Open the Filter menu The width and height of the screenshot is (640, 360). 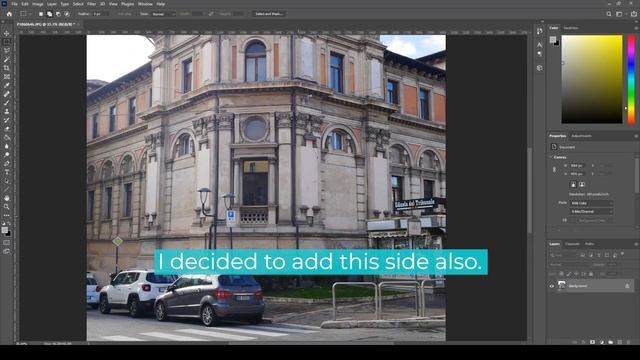tap(91, 4)
